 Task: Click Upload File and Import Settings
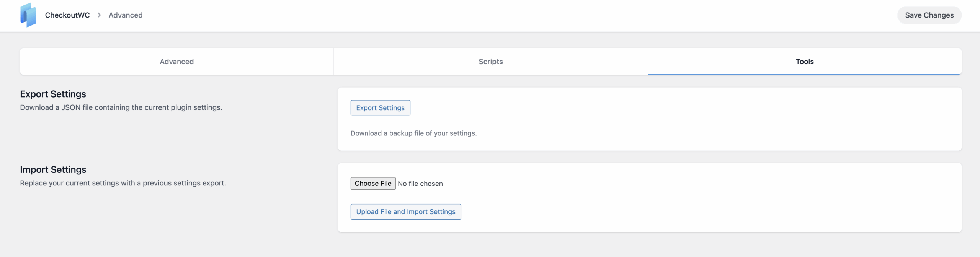point(405,212)
